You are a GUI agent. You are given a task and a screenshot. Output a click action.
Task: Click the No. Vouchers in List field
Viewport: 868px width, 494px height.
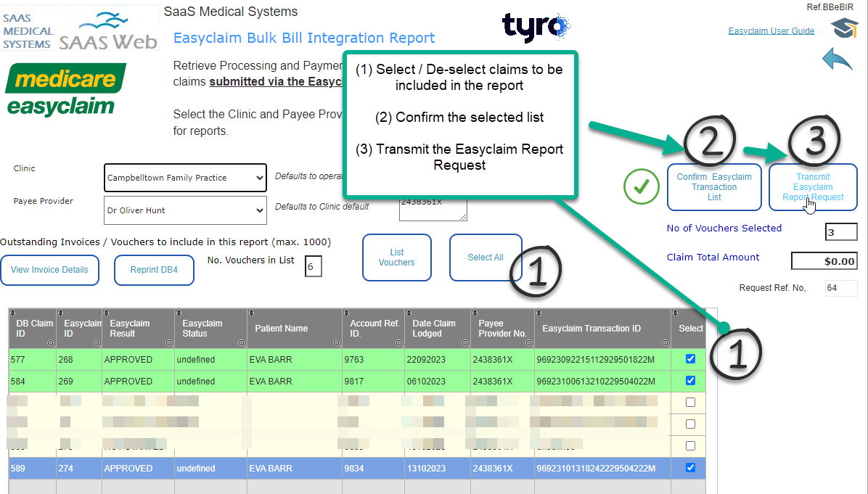coord(314,267)
